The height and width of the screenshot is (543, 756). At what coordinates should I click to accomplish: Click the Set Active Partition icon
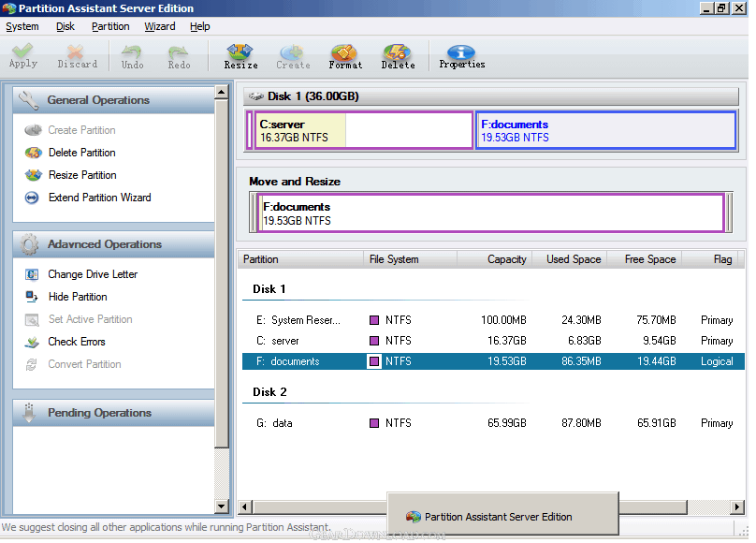pos(32,320)
